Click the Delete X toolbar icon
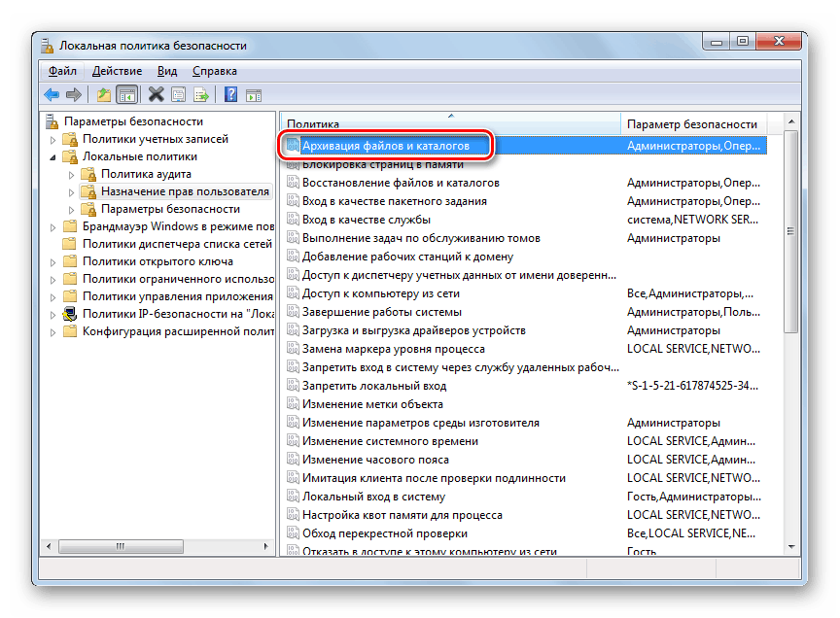 [156, 95]
